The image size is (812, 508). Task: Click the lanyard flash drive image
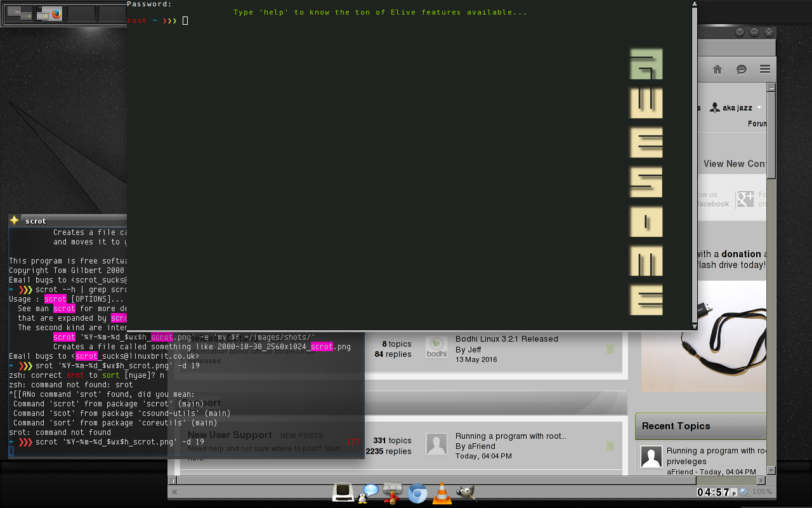[x=704, y=337]
